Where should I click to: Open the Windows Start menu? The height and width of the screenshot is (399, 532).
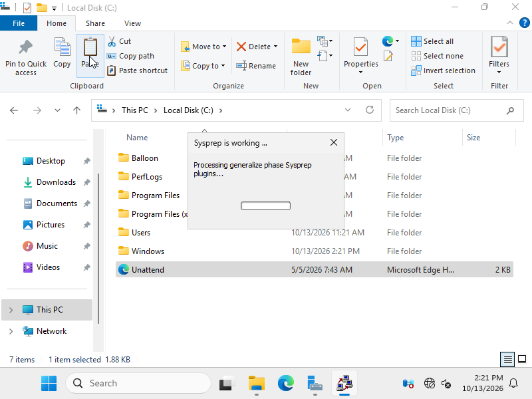coord(49,384)
